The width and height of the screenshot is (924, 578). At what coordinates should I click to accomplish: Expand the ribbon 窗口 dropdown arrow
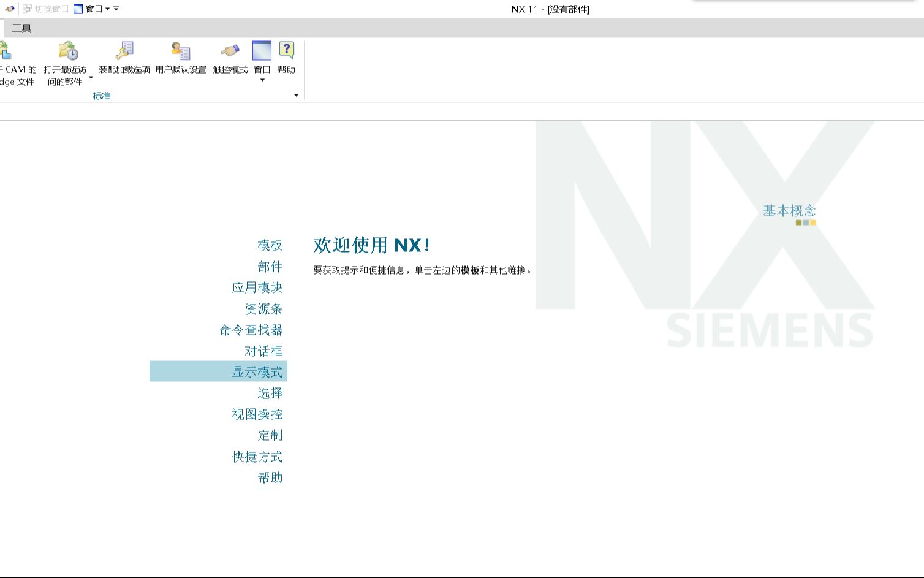[x=262, y=80]
